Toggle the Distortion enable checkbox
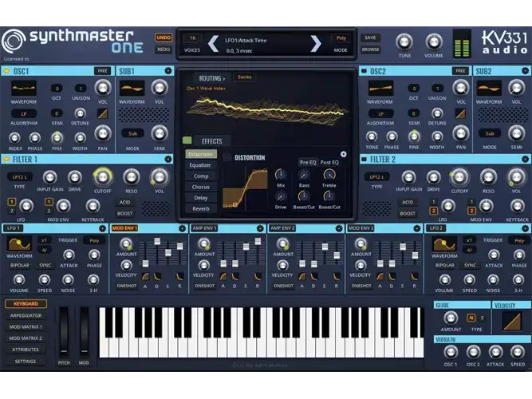The height and width of the screenshot is (399, 532). tap(227, 157)
